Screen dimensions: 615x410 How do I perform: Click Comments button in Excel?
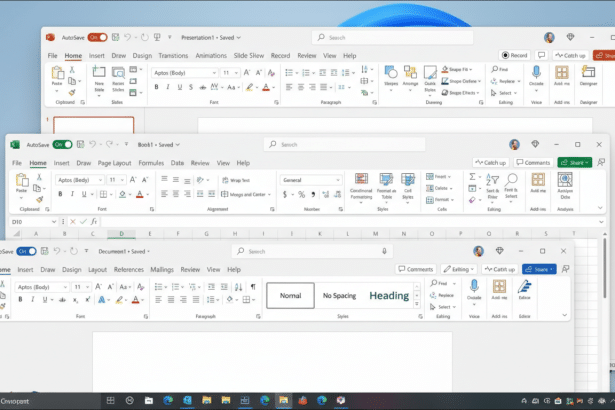(533, 162)
